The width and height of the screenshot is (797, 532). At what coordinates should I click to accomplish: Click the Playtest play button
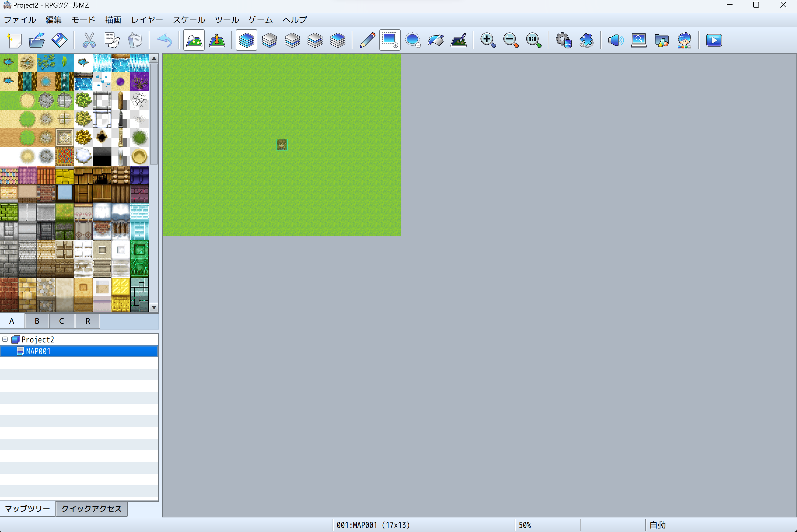click(x=714, y=40)
